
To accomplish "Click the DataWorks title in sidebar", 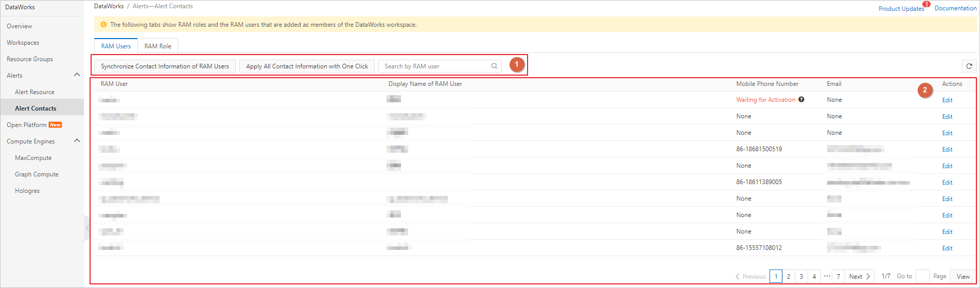I will click(20, 7).
